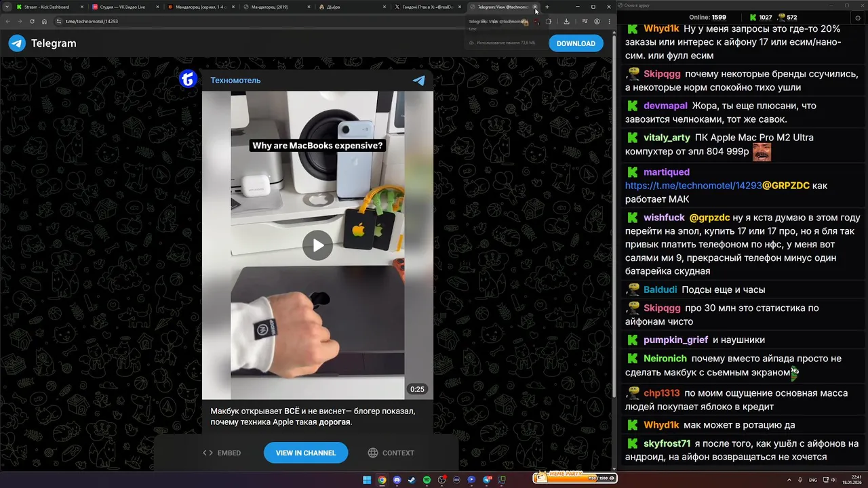Click the @grpzdc mention in wishfuck's message
This screenshot has width=868, height=488.
click(709, 218)
